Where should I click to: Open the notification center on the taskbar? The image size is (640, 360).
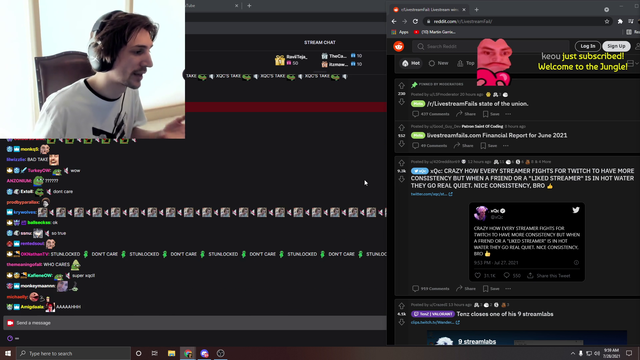629,353
